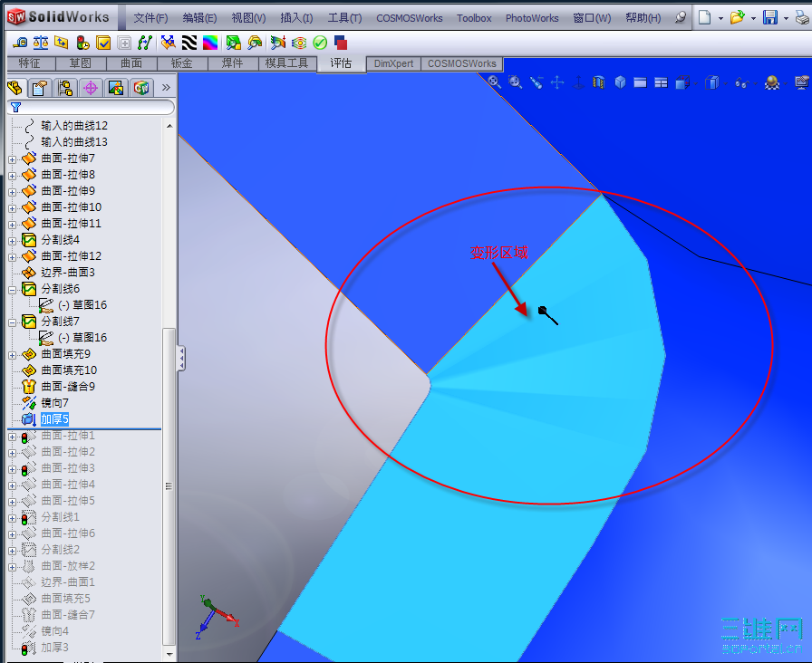Click the Open document folder icon
Screen dimensions: 812x663
pyautogui.click(x=737, y=17)
